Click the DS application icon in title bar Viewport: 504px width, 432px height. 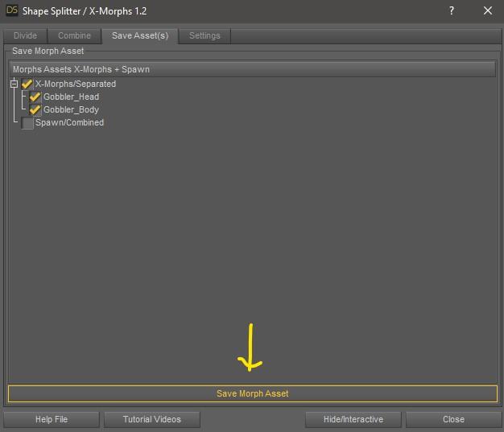pos(12,10)
